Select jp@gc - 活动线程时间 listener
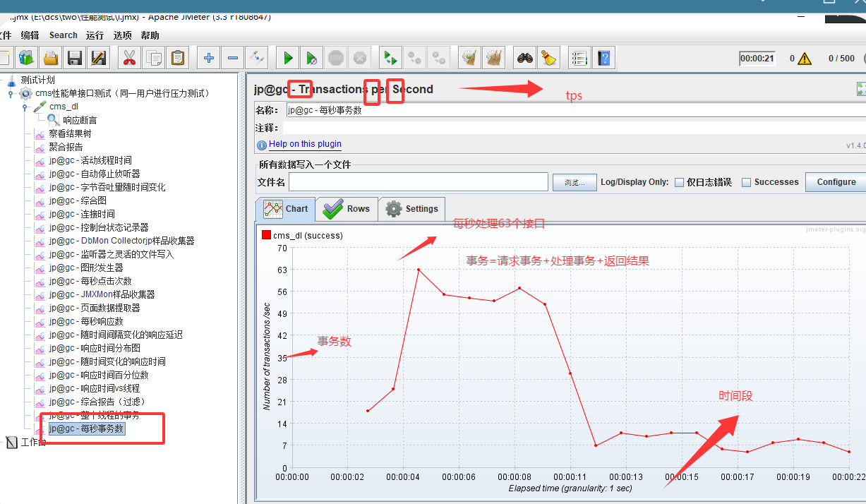Screen dimensions: 866x504 tap(90, 160)
